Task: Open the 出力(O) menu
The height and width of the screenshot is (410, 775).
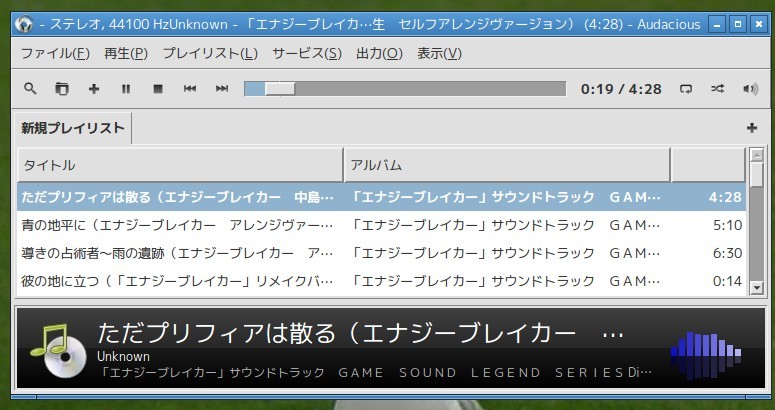Action: tap(380, 53)
